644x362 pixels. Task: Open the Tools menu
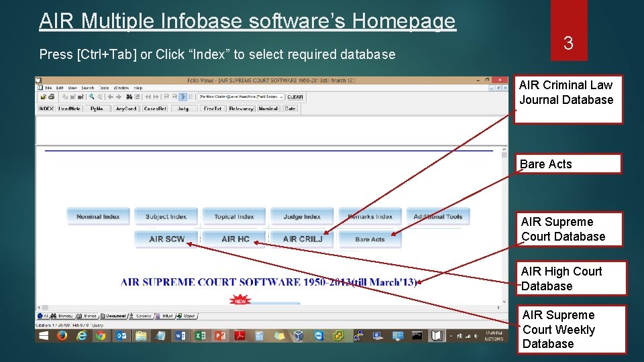point(105,88)
